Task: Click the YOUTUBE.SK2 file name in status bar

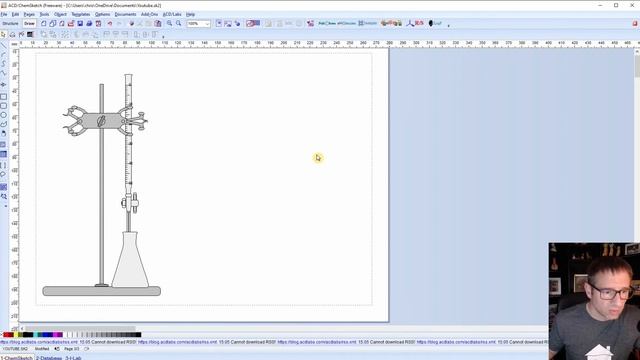Action: (x=16, y=349)
